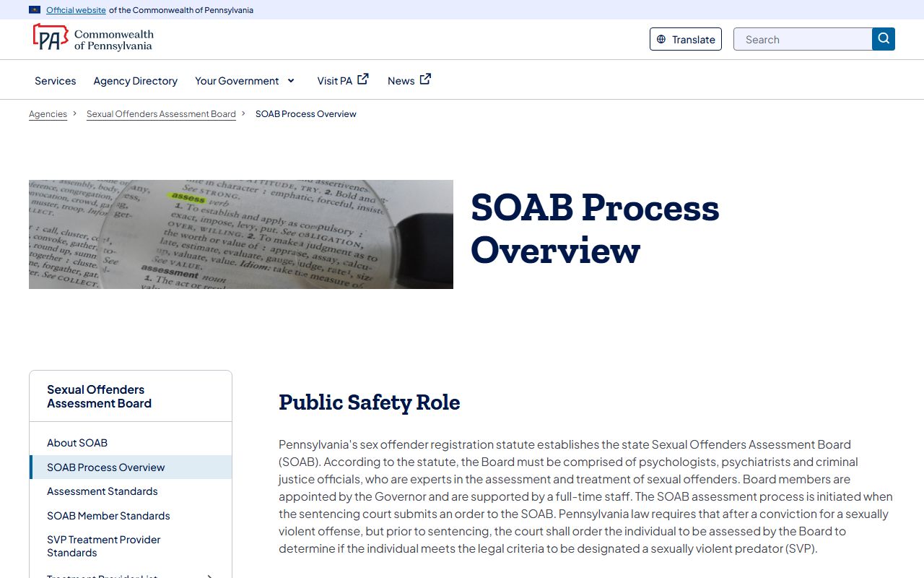Open the Agency Directory menu item
924x578 pixels.
[x=136, y=81]
